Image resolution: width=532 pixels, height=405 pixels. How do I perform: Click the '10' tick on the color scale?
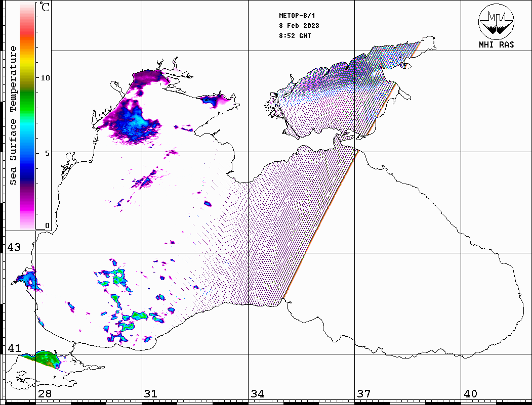[x=45, y=78]
